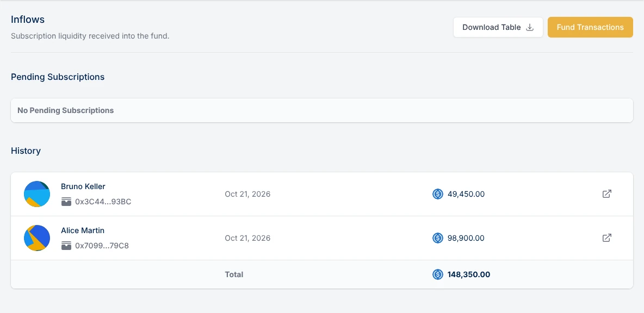Open external link for Alice Martin row
Screen dimensions: 644x313
coord(606,238)
